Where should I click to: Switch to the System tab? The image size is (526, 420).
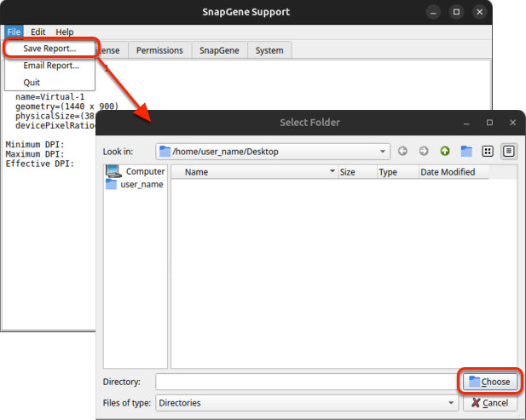coord(269,50)
